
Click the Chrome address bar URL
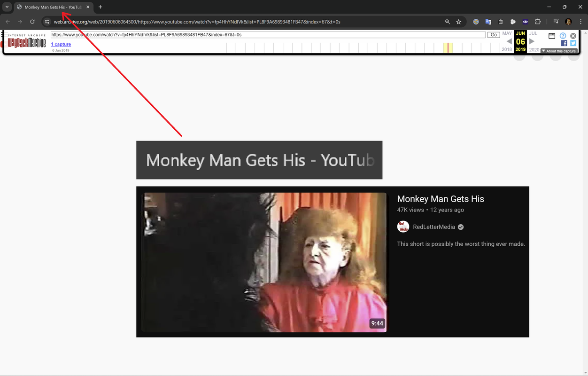(197, 22)
